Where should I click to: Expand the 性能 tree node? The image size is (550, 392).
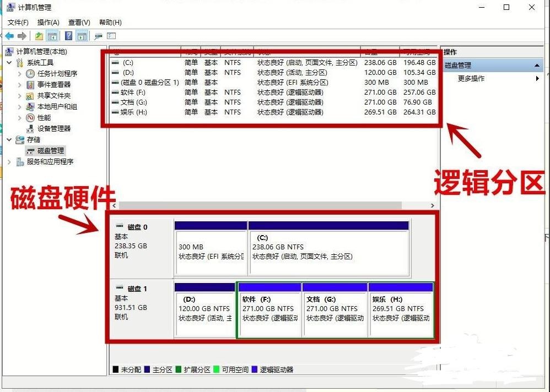tap(20, 118)
